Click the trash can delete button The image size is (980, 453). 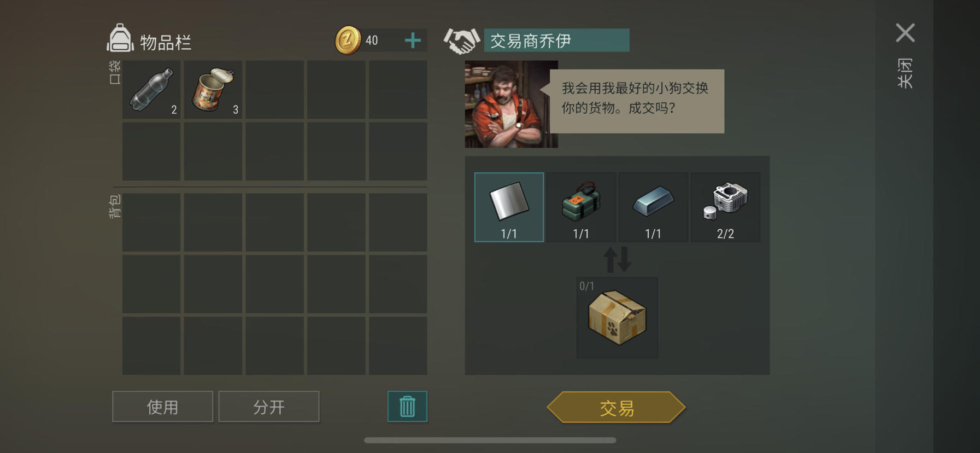click(407, 406)
